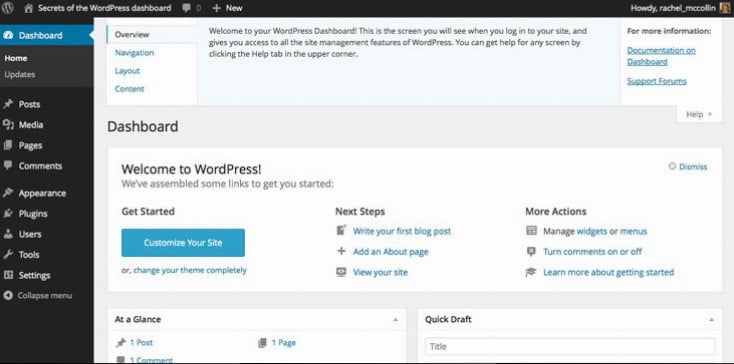Image resolution: width=734 pixels, height=364 pixels.
Task: Open comments bubble in admin bar
Action: click(187, 8)
